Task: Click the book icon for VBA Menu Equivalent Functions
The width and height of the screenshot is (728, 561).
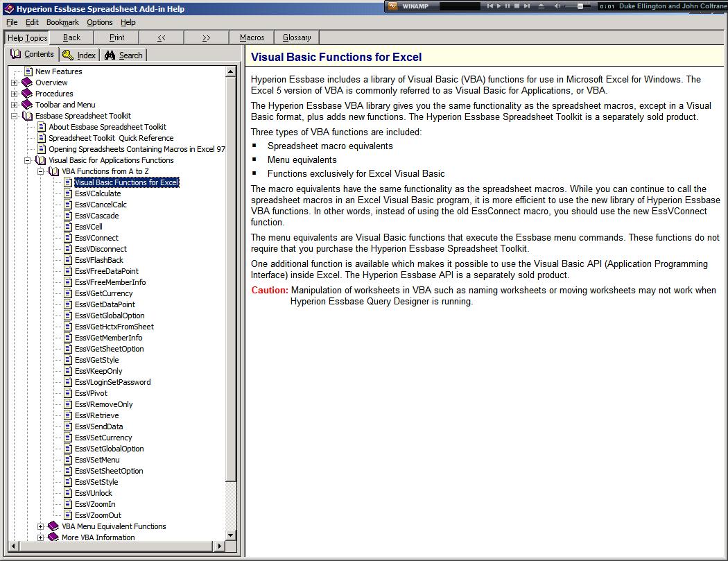Action: [53, 526]
